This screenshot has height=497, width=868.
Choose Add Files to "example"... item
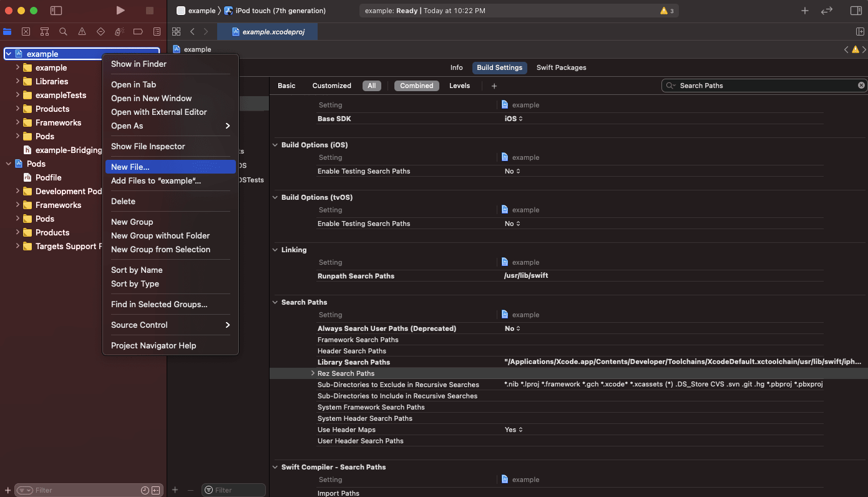click(170, 180)
